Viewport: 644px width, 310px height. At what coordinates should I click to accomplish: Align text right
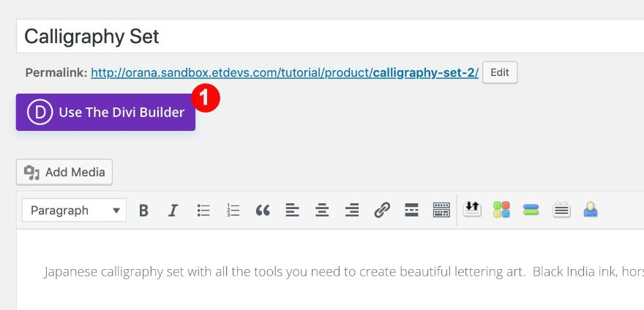click(x=352, y=211)
